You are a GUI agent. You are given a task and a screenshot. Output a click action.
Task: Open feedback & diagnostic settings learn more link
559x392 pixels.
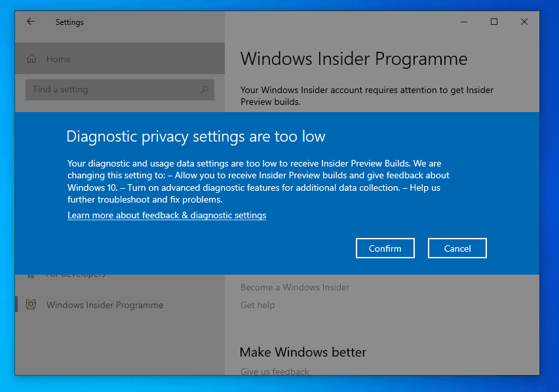click(x=166, y=215)
